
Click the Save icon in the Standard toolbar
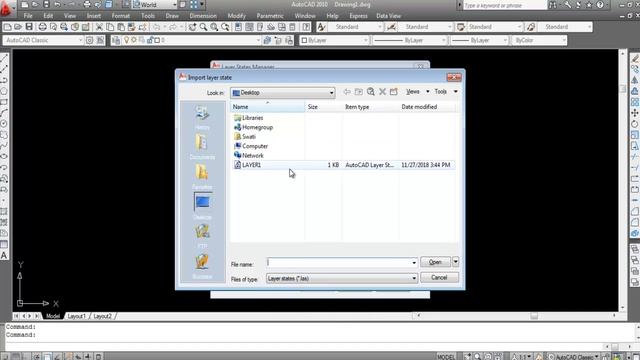pyautogui.click(x=29, y=27)
